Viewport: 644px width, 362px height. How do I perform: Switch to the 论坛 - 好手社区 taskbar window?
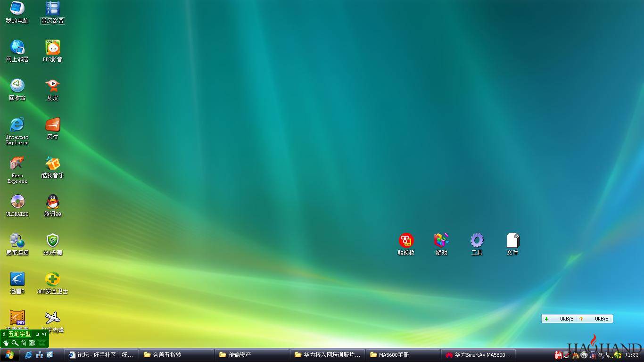tap(101, 355)
